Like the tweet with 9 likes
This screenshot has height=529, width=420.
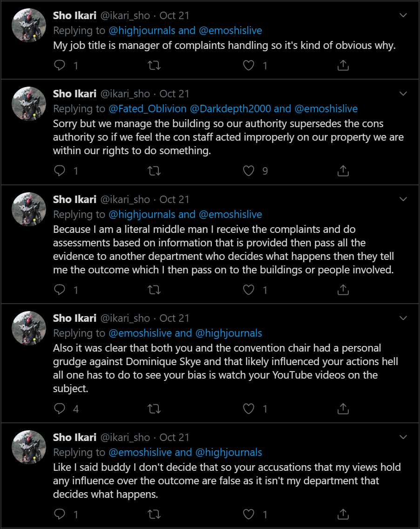tap(249, 171)
